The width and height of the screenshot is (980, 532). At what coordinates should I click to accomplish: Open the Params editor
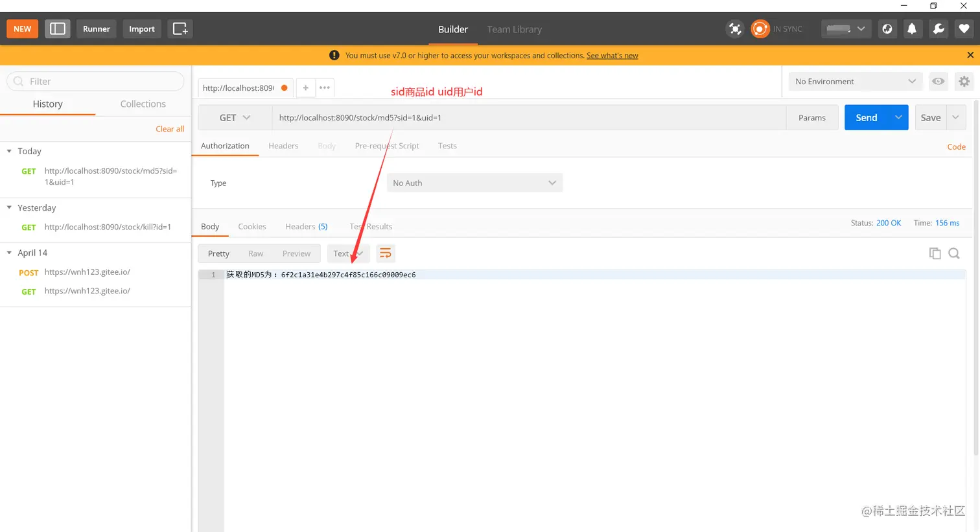click(812, 117)
